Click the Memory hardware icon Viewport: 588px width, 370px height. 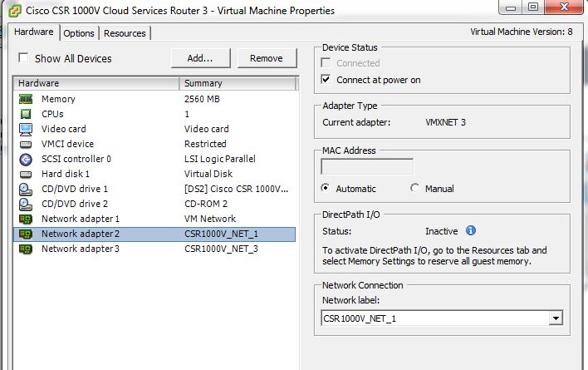(x=26, y=99)
